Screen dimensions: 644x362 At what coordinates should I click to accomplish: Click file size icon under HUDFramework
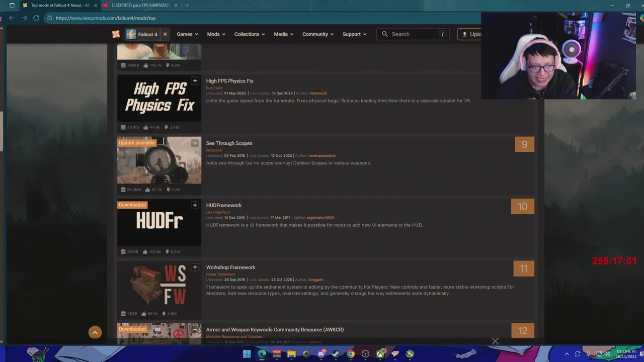pos(123,251)
